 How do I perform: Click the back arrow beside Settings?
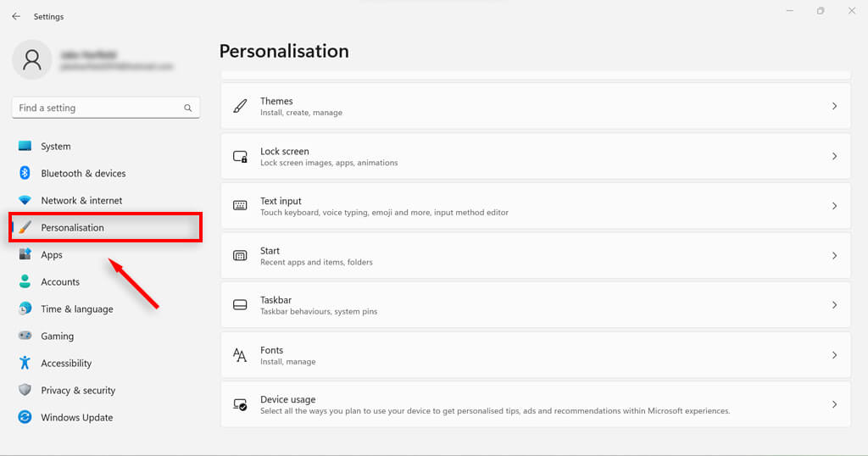pos(16,16)
